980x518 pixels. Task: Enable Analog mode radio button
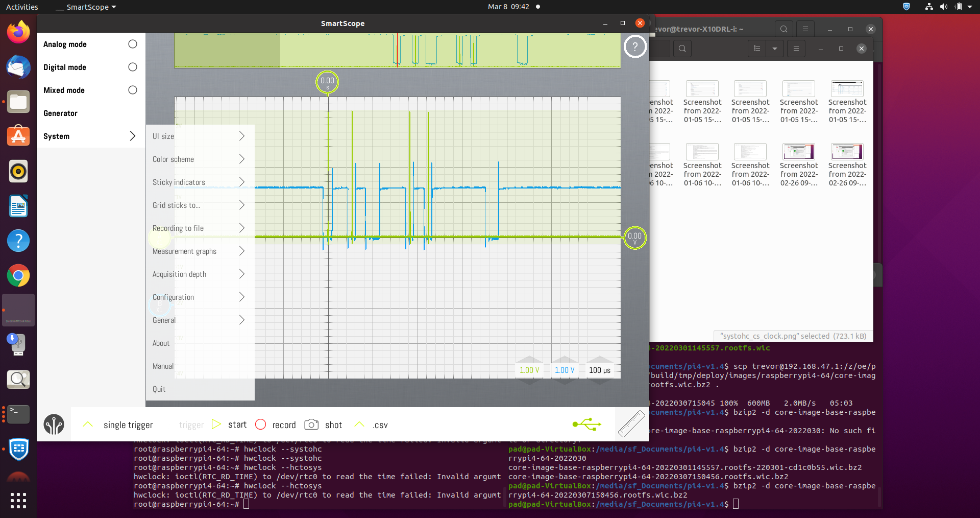pyautogui.click(x=132, y=44)
